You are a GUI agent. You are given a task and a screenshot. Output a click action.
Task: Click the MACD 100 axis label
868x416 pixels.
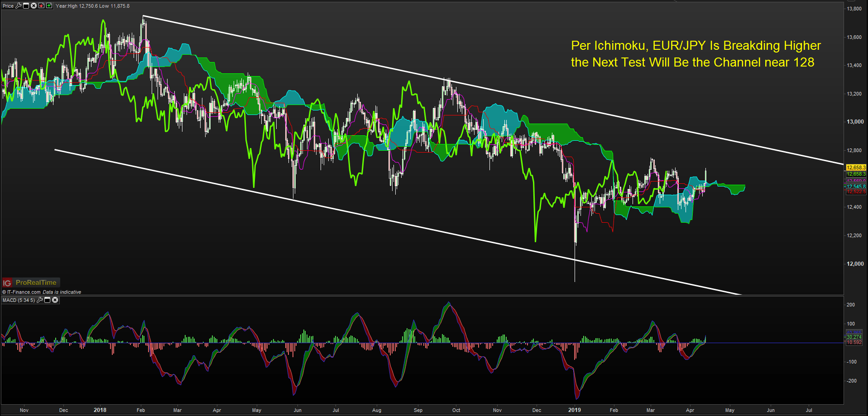[x=851, y=324]
